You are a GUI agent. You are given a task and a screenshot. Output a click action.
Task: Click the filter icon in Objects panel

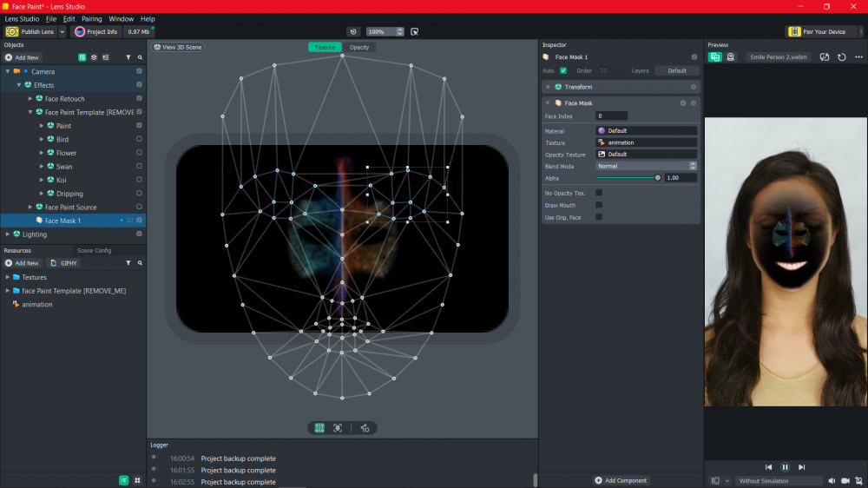128,57
